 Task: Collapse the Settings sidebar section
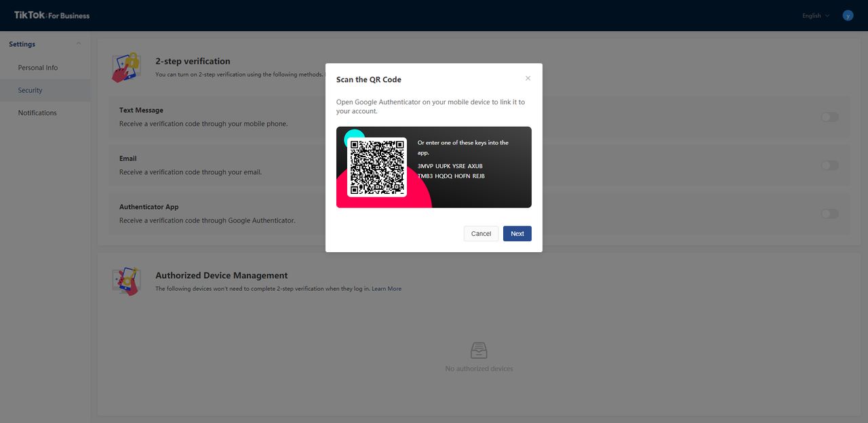click(79, 44)
